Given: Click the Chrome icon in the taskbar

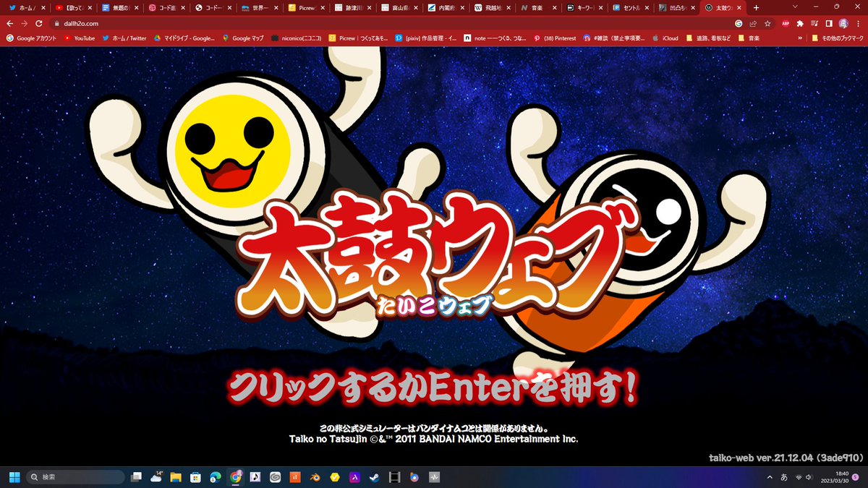Looking at the screenshot, I should 235,477.
